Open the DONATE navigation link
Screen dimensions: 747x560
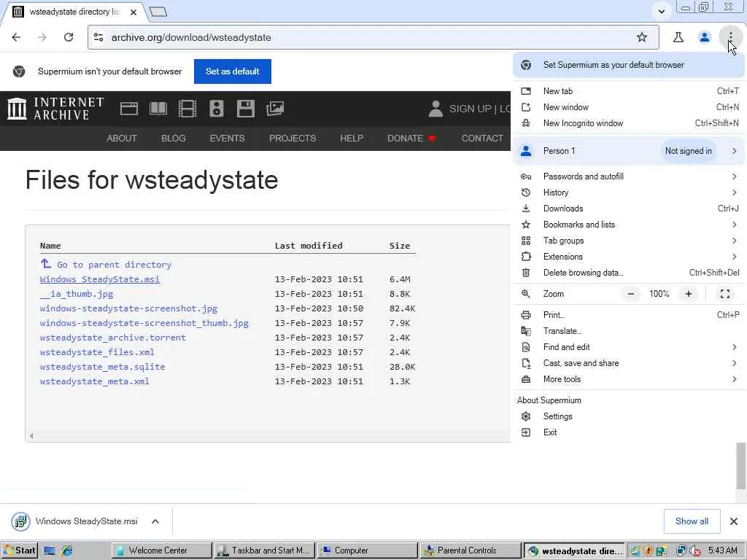click(411, 138)
